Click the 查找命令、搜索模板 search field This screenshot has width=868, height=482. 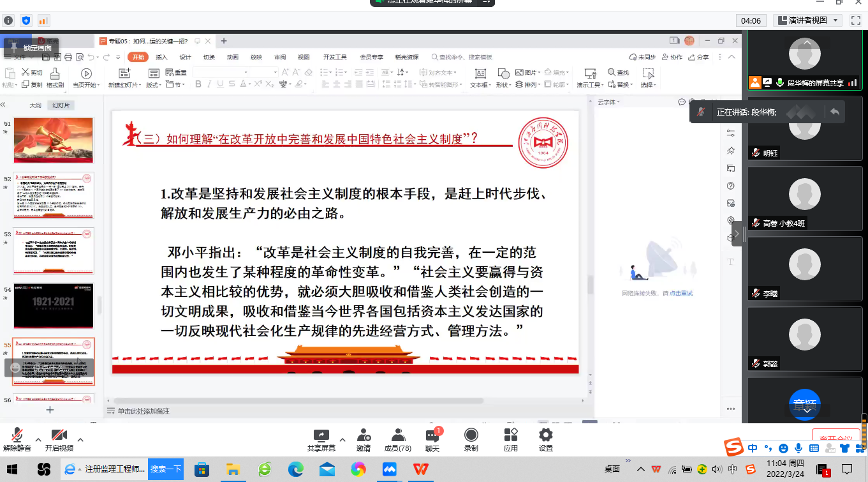click(462, 57)
